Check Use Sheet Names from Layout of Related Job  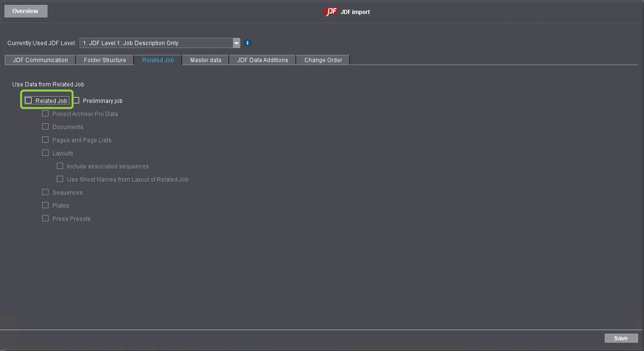pos(60,179)
